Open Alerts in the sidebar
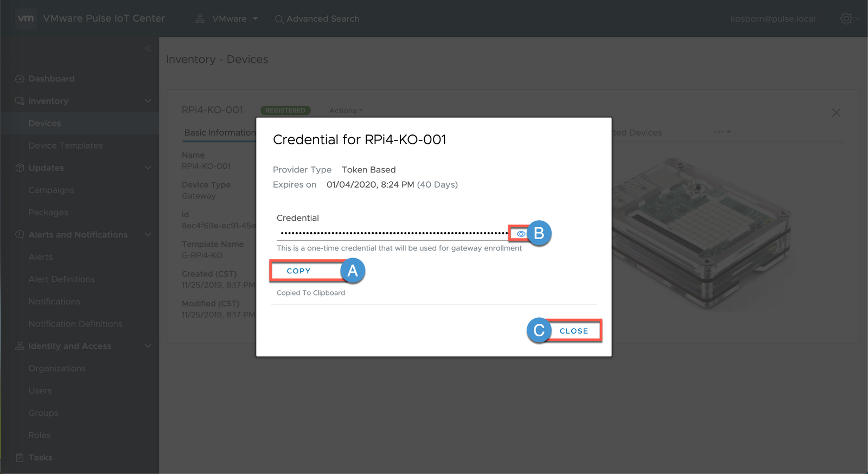Image resolution: width=868 pixels, height=474 pixels. 41,257
